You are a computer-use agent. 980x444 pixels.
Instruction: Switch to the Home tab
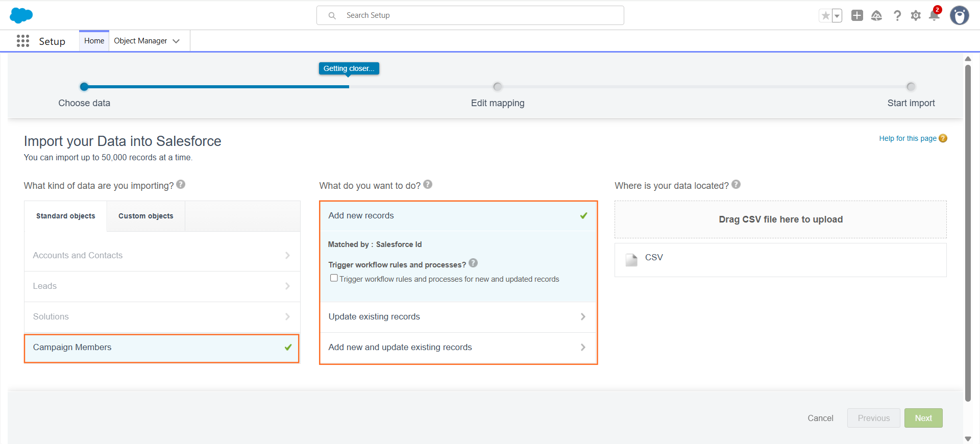coord(94,41)
